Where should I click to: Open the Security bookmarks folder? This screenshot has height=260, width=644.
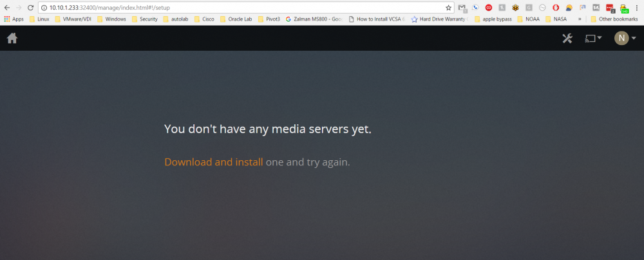point(144,19)
